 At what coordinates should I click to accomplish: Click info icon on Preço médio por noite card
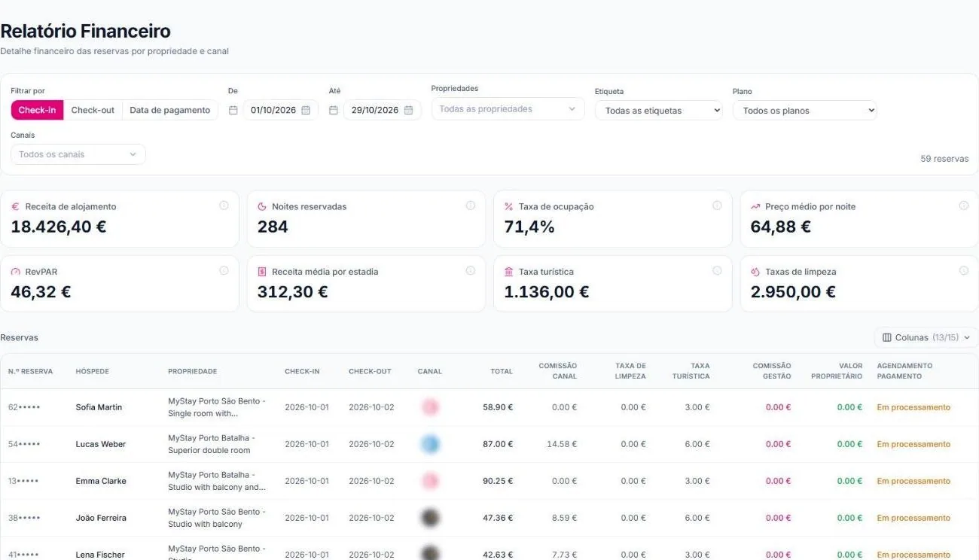[963, 205]
